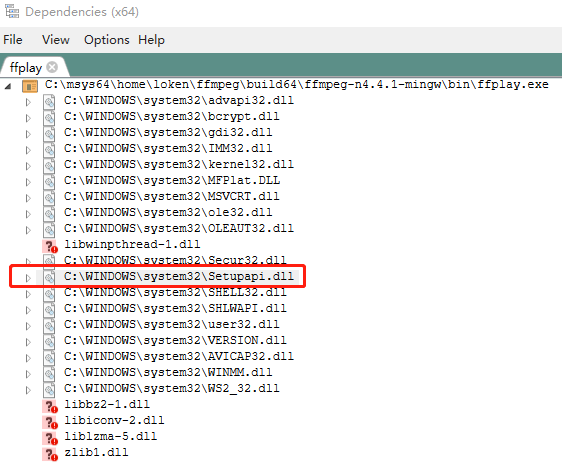Image resolution: width=562 pixels, height=469 pixels.
Task: Click the error icon next to libiconv-2.dll
Action: point(49,422)
